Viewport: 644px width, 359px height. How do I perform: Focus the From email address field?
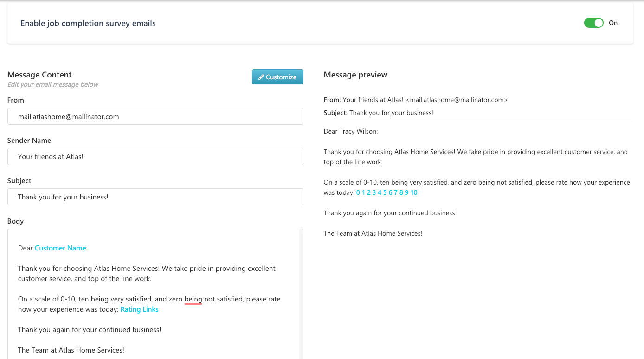(155, 116)
